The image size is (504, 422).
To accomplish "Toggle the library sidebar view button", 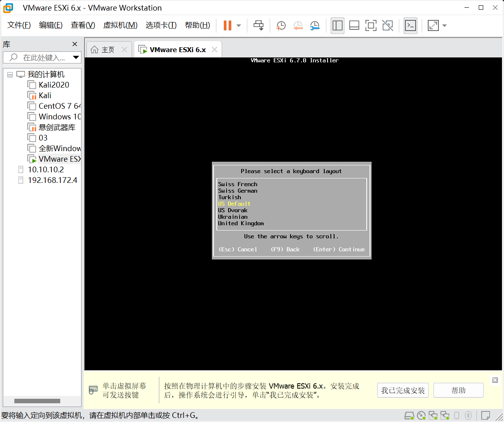I will tap(337, 26).
